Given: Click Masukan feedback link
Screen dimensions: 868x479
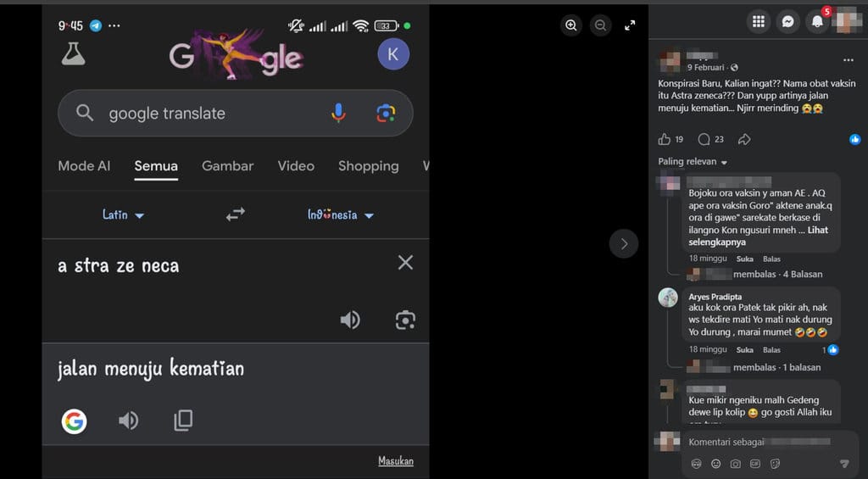Looking at the screenshot, I should click(396, 460).
